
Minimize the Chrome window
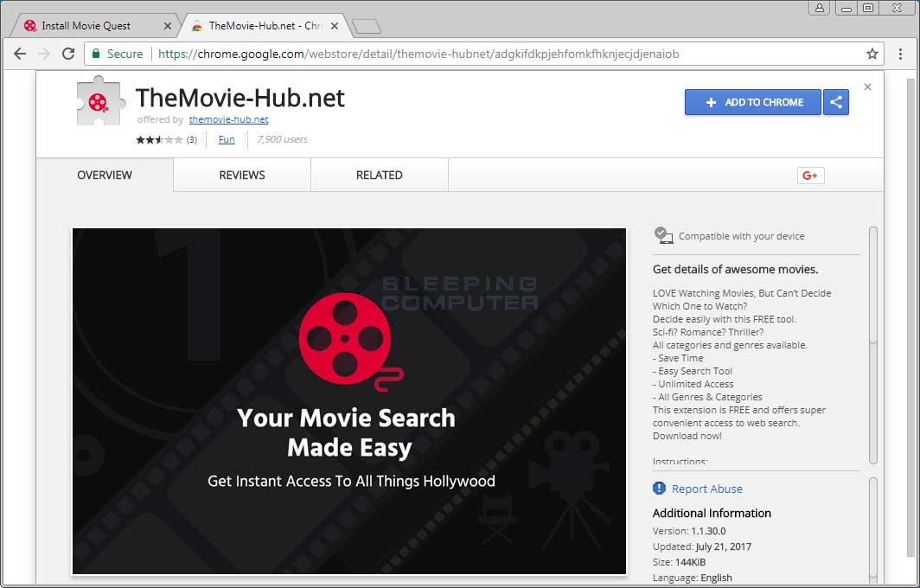[x=846, y=8]
